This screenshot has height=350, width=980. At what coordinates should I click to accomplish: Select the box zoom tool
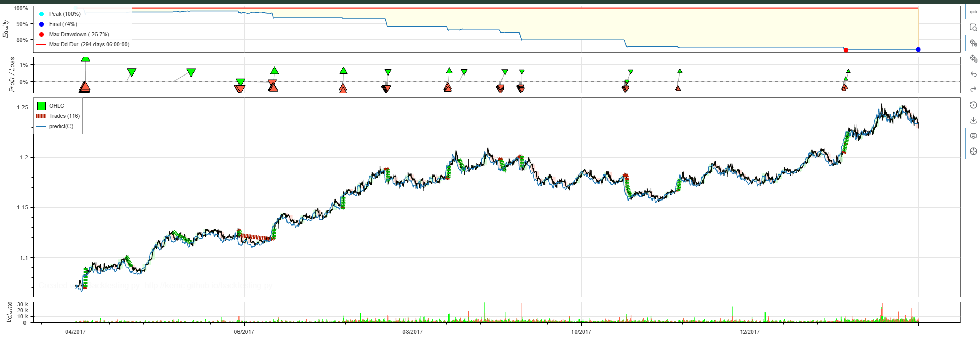(x=973, y=28)
